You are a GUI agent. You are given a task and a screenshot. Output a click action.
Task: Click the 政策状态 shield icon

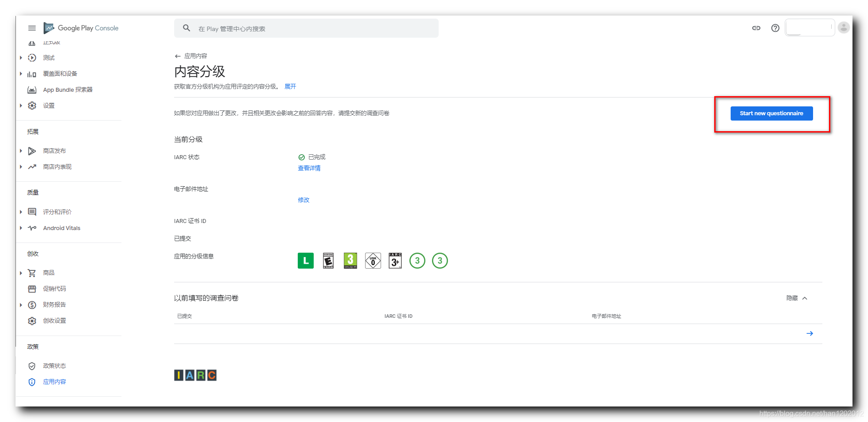point(32,366)
